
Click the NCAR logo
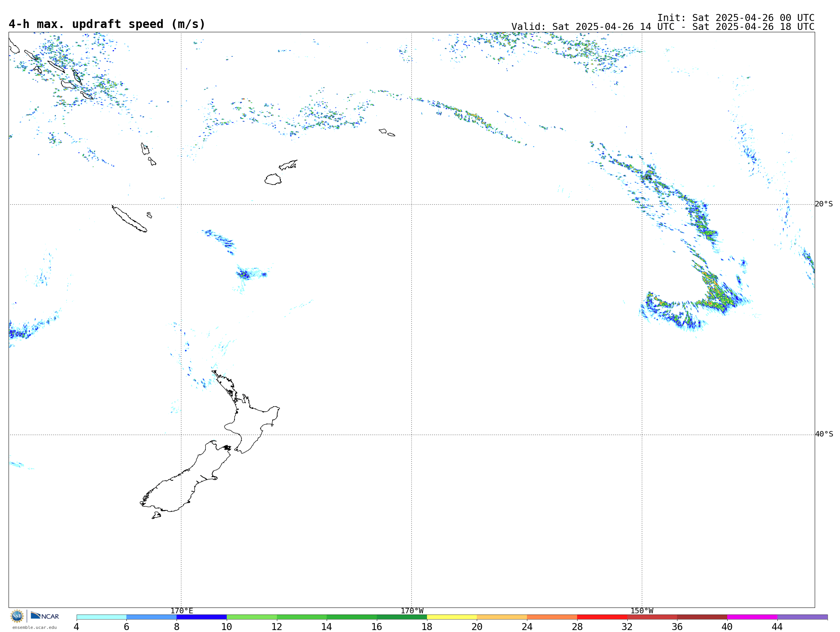[x=45, y=616]
